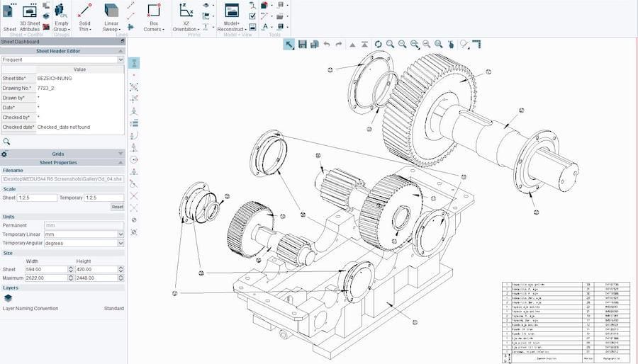This screenshot has width=638, height=364.
Task: Click the Value column header
Action: tap(79, 69)
